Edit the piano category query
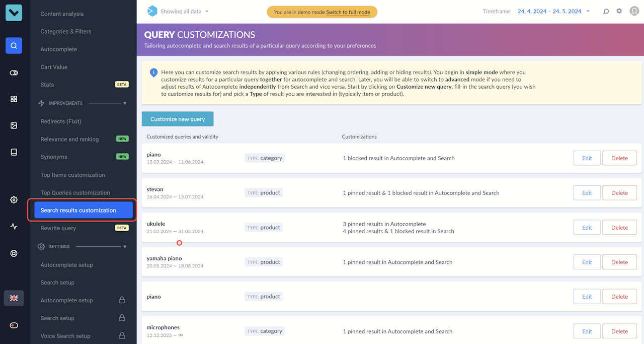The width and height of the screenshot is (644, 344). pyautogui.click(x=587, y=158)
